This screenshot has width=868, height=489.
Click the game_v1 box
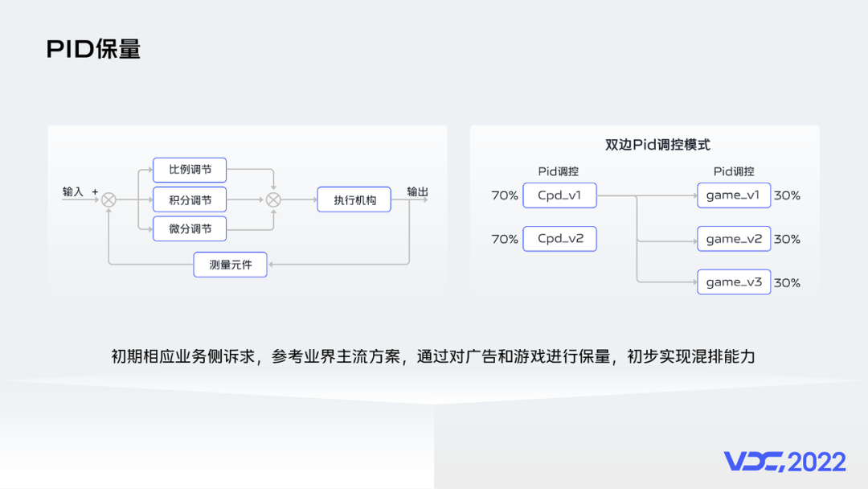click(733, 195)
